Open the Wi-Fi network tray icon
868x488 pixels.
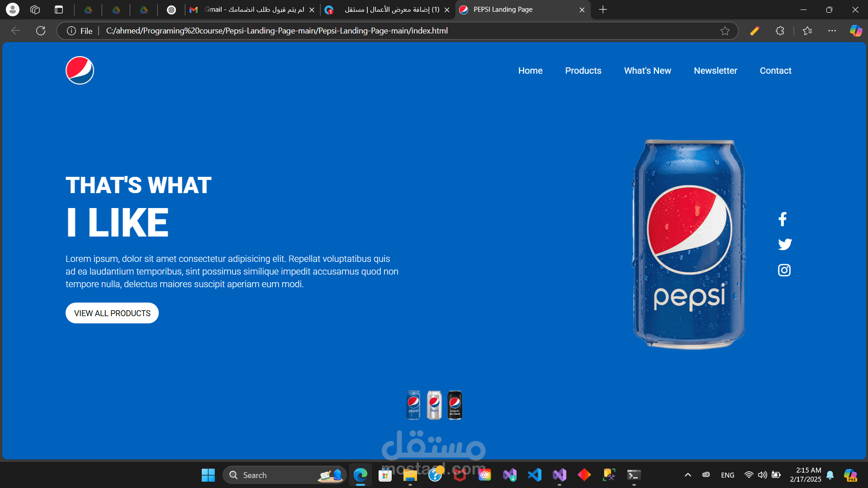[749, 475]
